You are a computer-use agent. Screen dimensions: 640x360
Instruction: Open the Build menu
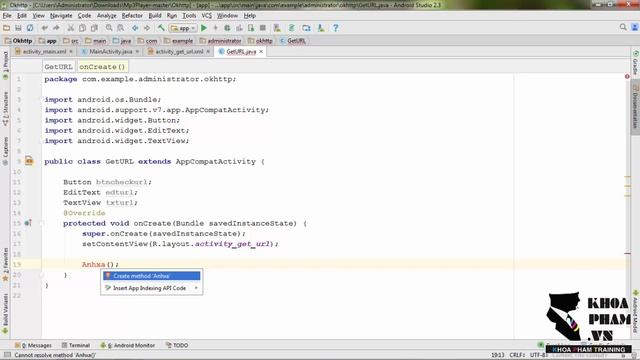point(155,16)
